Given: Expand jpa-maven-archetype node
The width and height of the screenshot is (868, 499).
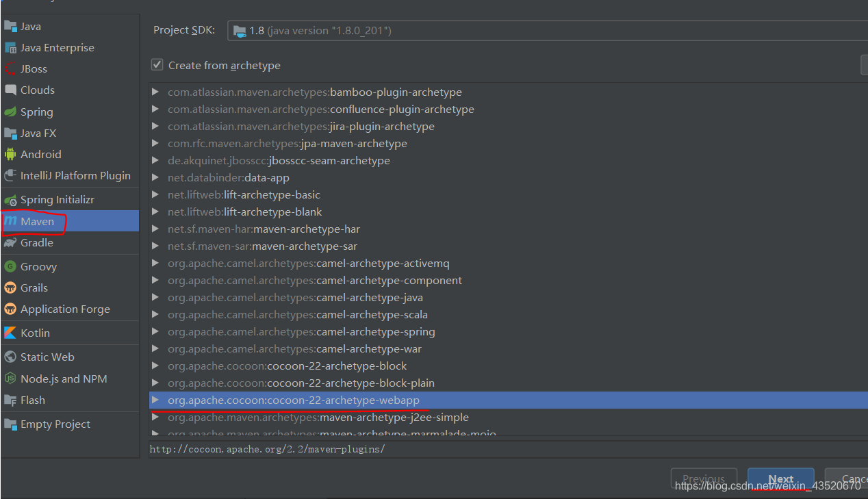Looking at the screenshot, I should click(155, 143).
